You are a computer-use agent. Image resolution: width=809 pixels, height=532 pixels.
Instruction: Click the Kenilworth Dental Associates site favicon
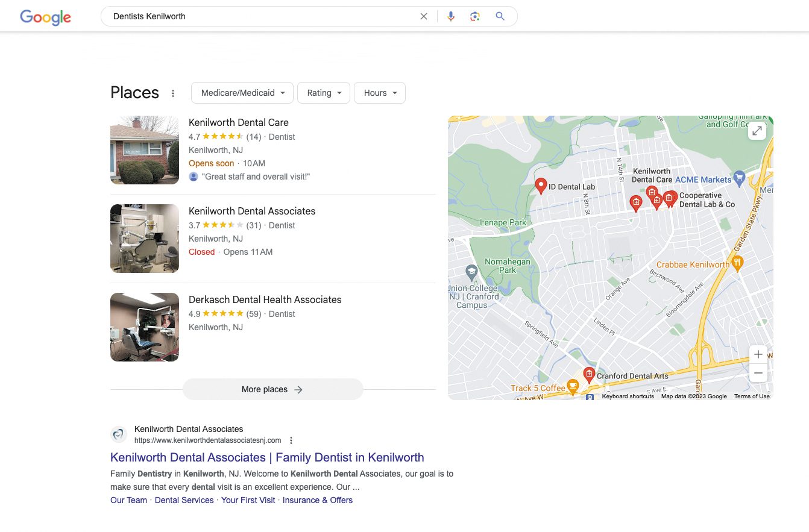[x=119, y=434]
